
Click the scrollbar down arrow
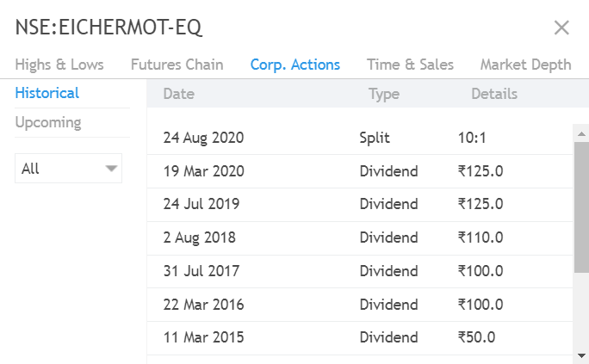(x=581, y=355)
